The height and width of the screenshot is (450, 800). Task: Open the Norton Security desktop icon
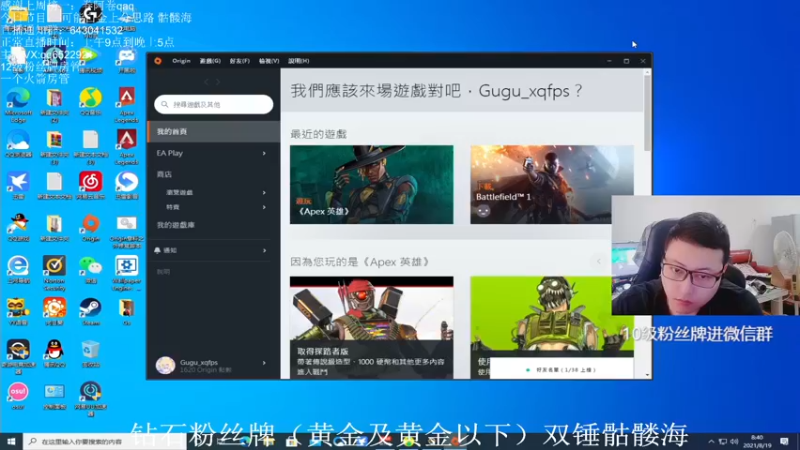tap(54, 273)
